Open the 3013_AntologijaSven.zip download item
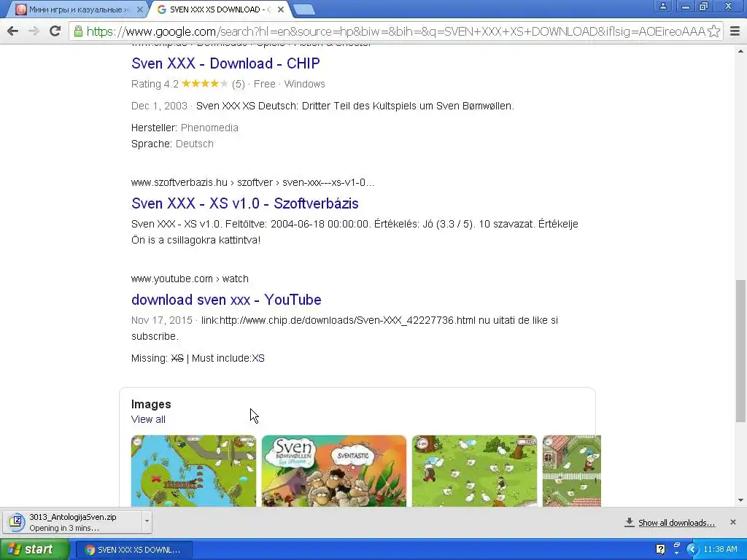747x560 pixels. click(73, 522)
